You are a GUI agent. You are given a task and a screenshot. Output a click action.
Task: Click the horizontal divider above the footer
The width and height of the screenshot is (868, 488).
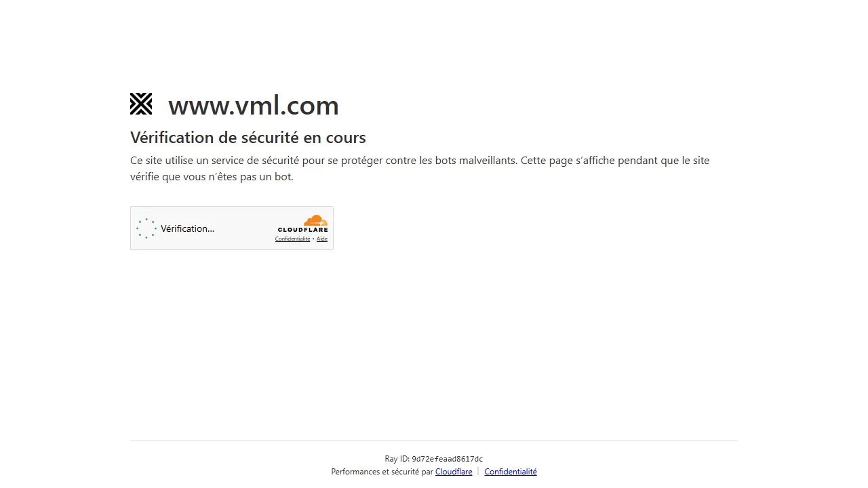[x=433, y=440]
